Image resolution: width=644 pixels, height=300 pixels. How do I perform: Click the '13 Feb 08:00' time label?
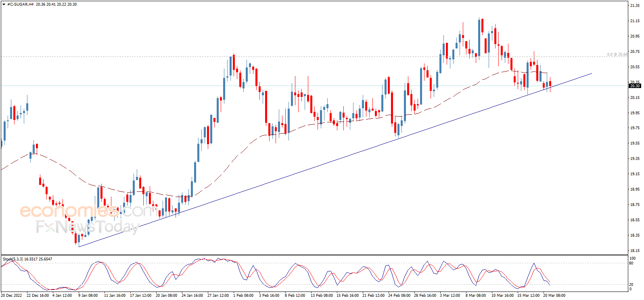tap(322, 296)
